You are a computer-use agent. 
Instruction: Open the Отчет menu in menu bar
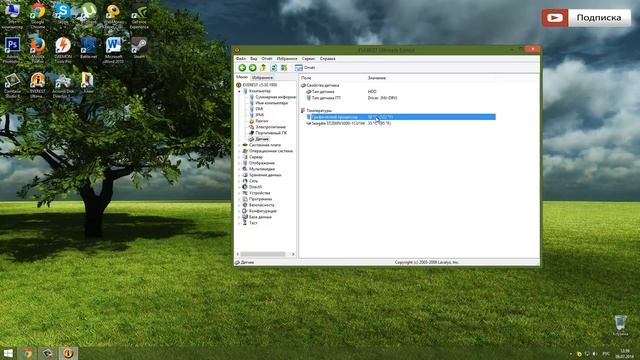(267, 59)
